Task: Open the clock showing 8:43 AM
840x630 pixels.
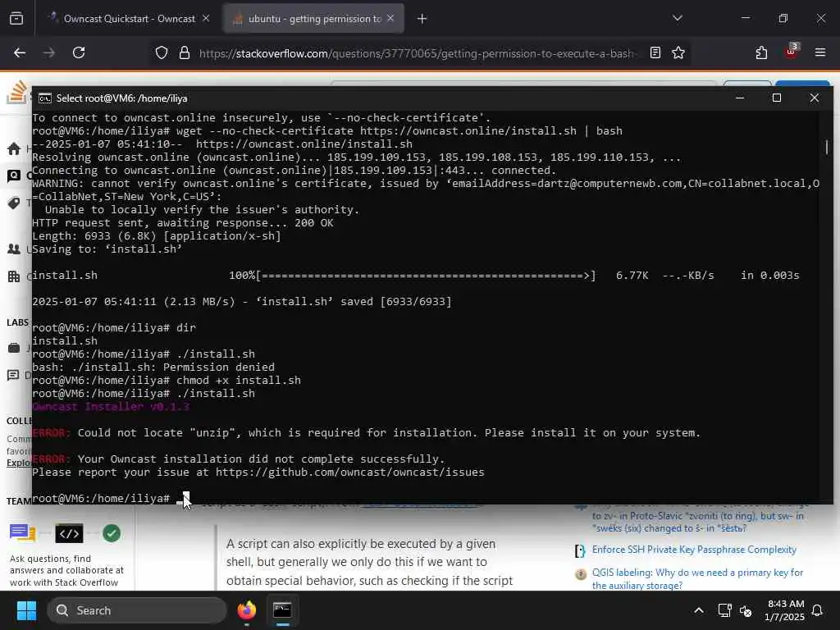Action: [x=785, y=610]
